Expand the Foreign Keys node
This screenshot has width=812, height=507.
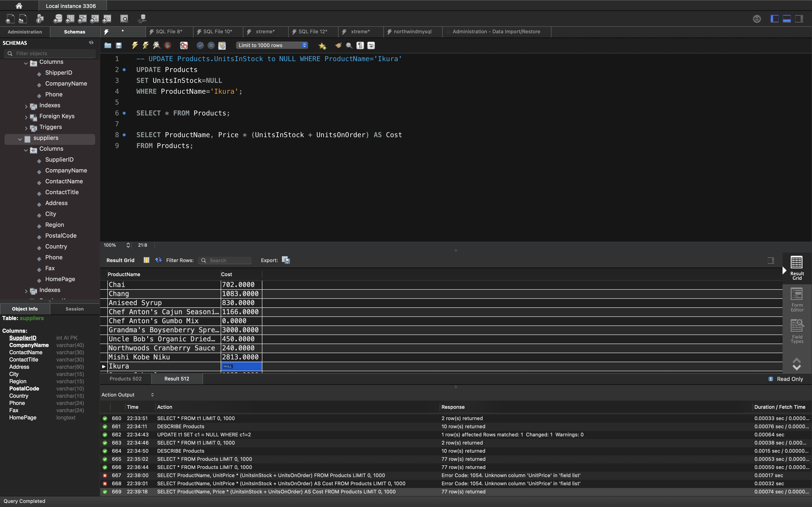26,117
